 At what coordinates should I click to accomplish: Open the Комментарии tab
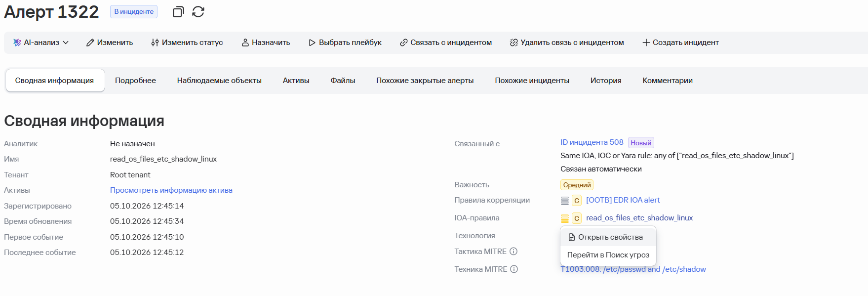(668, 81)
